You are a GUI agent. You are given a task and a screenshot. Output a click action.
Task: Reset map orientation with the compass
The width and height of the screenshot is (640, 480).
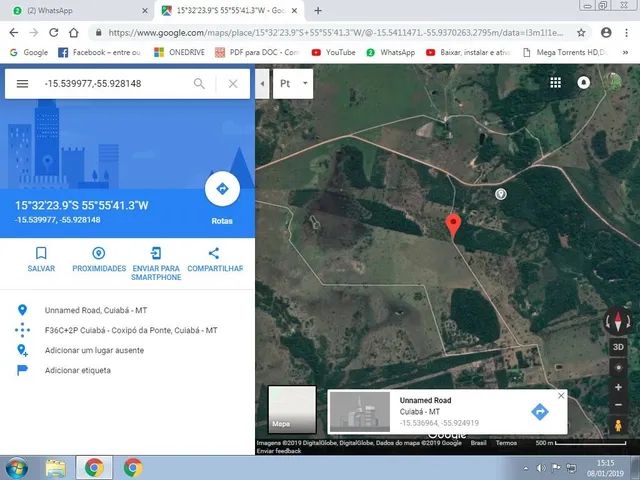click(618, 321)
